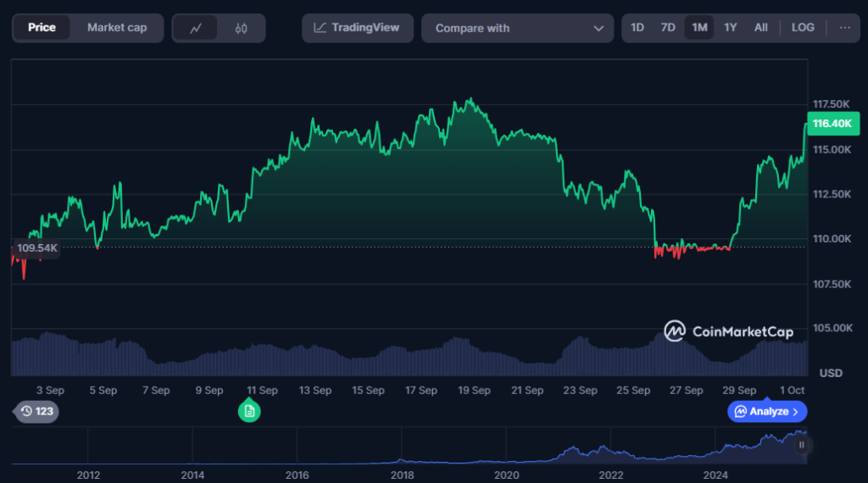The image size is (868, 483).
Task: Select the 1Y time range
Action: coord(730,27)
